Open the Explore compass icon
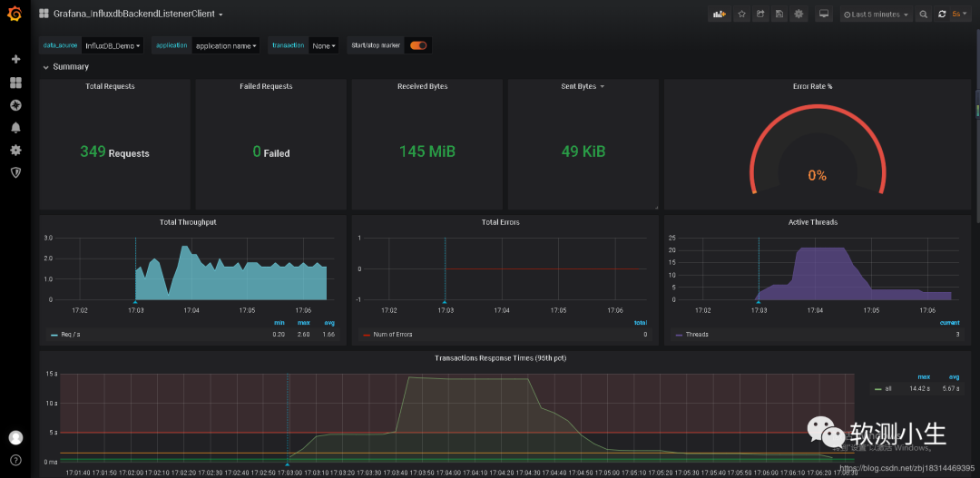 15,105
